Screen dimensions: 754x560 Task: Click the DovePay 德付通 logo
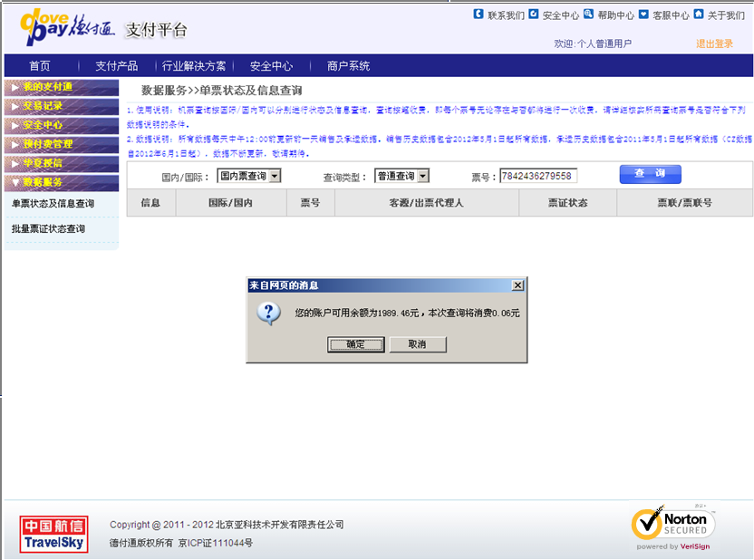[68, 29]
